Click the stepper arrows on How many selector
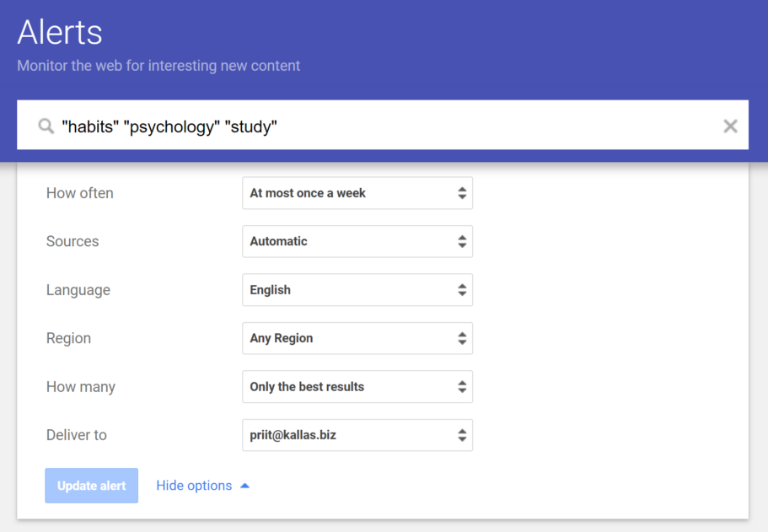Screen dimensions: 768x532 [462, 386]
